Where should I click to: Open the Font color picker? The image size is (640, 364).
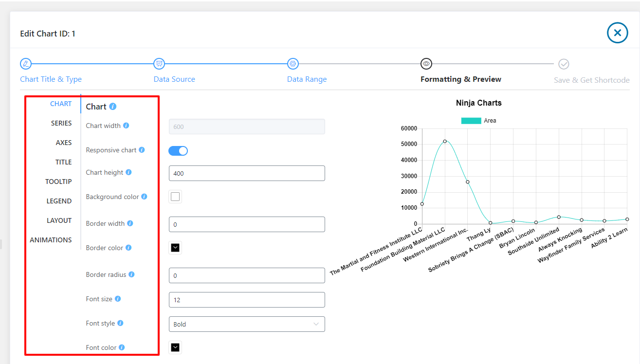175,347
